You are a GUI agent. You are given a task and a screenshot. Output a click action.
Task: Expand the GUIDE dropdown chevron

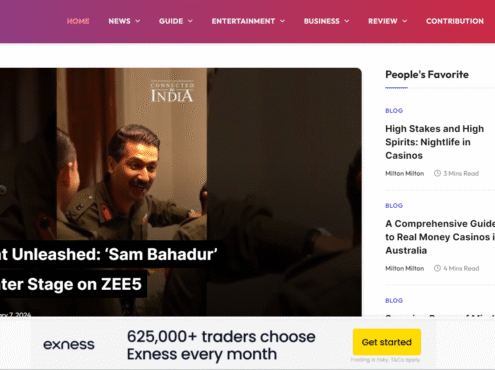coord(190,21)
